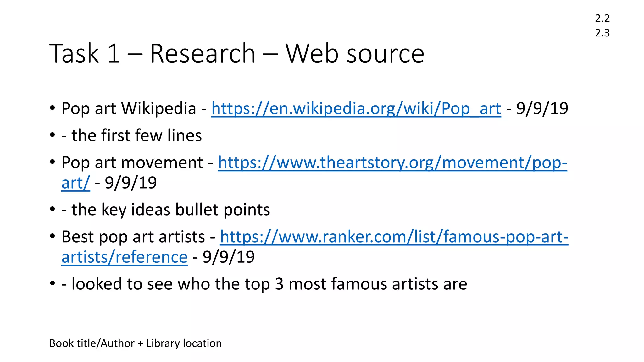644x362 pixels.
Task: Click the 9/9/19 date after 'art/' link
Action: (130, 183)
